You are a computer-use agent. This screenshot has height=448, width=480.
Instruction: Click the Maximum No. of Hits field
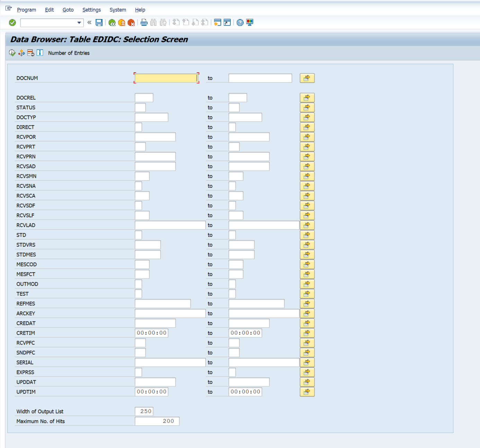click(x=157, y=421)
